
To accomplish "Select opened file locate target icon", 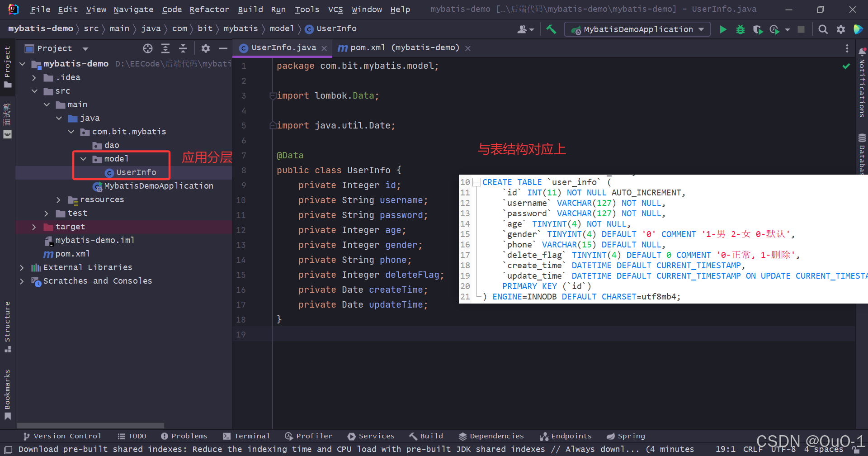I will click(x=148, y=48).
